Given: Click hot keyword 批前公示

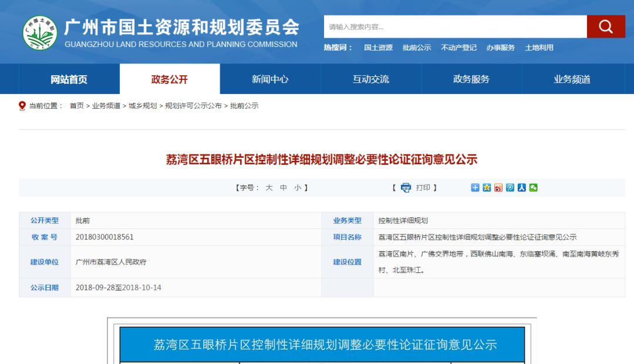Looking at the screenshot, I should pyautogui.click(x=417, y=48).
